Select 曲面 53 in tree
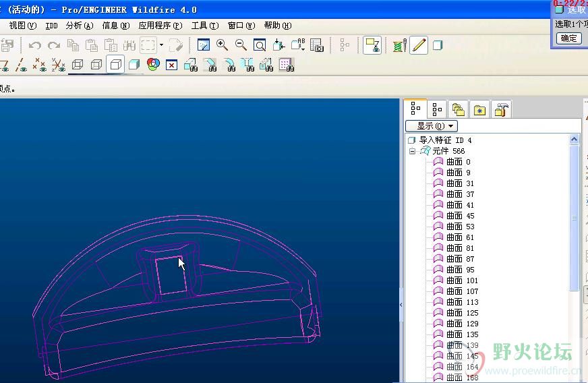This screenshot has height=383, width=588. pyautogui.click(x=454, y=227)
